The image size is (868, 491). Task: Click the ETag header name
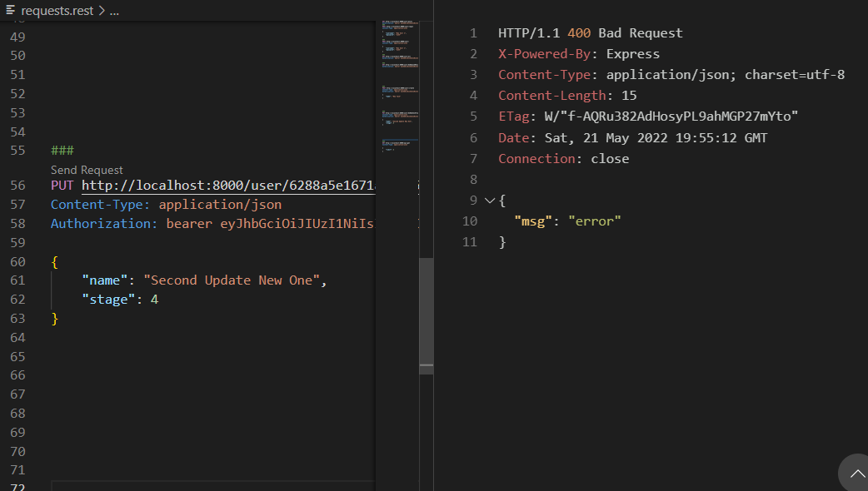click(x=514, y=117)
